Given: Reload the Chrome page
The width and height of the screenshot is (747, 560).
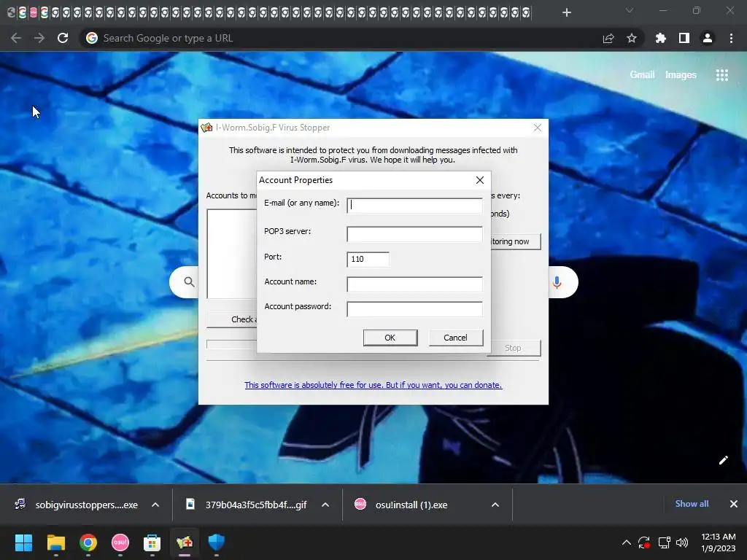Looking at the screenshot, I should pyautogui.click(x=63, y=38).
